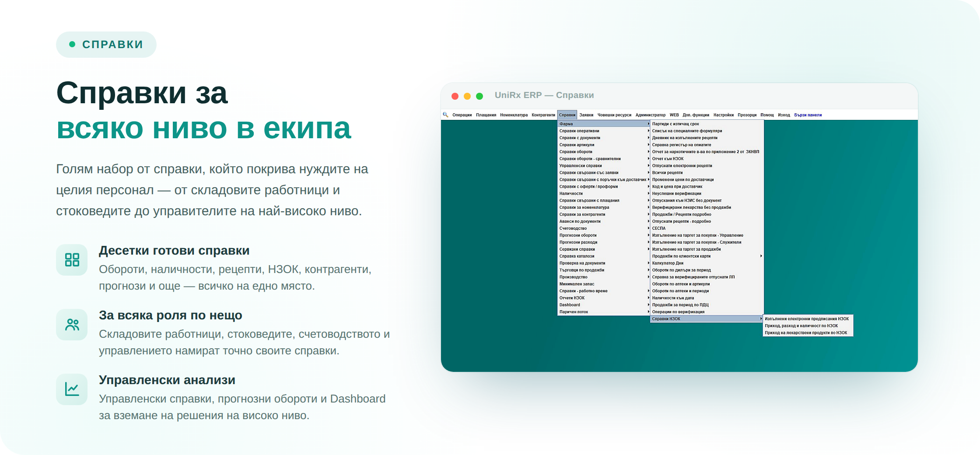Select Паричен поток entry

point(604,312)
